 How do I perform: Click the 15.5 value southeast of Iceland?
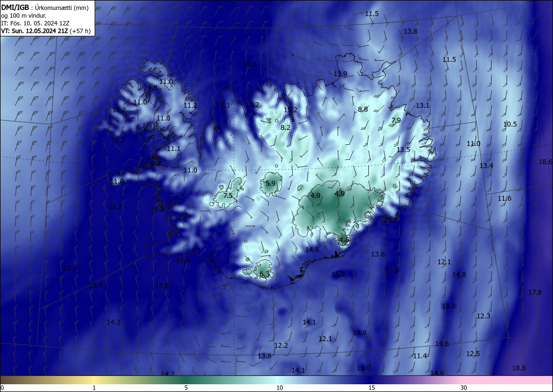click(x=392, y=270)
